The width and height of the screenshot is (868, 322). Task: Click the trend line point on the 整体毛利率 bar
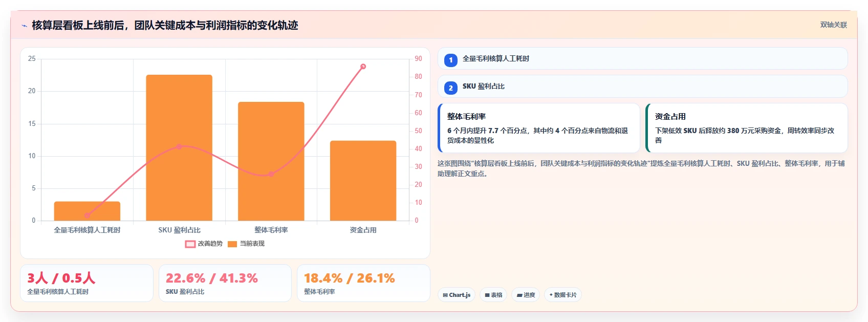coord(271,174)
